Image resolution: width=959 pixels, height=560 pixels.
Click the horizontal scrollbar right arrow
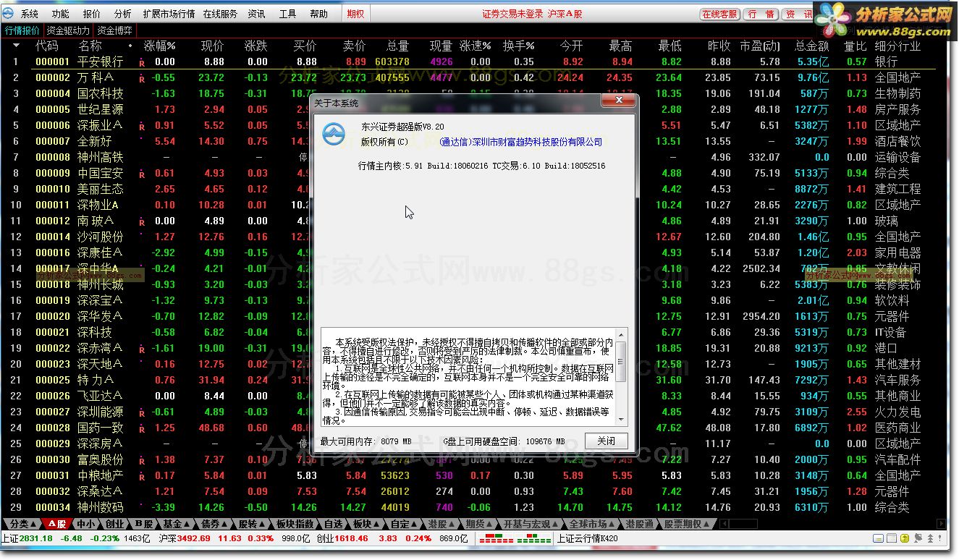[939, 524]
